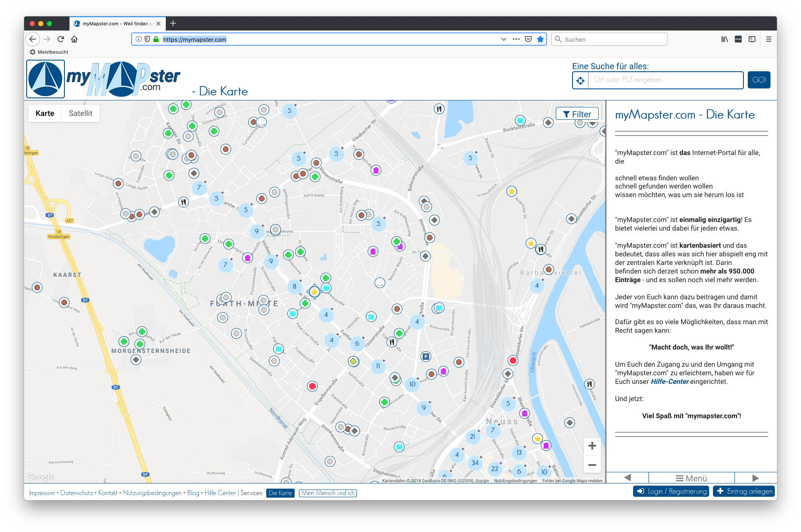Screen dimensions: 801x532
Task: Click Fehler bei Google Maps melden
Action: point(572,481)
